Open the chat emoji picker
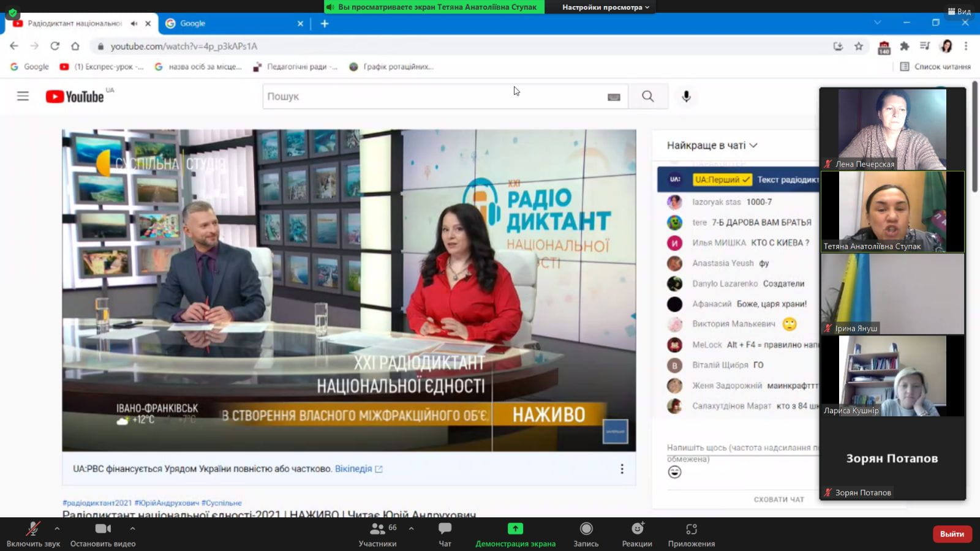 (674, 472)
